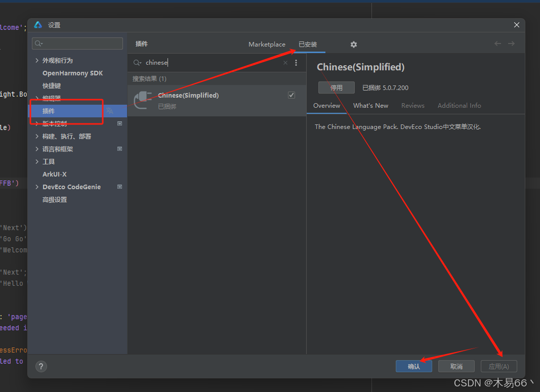Select 高级设置 settings
The width and height of the screenshot is (540, 392).
pos(55,200)
